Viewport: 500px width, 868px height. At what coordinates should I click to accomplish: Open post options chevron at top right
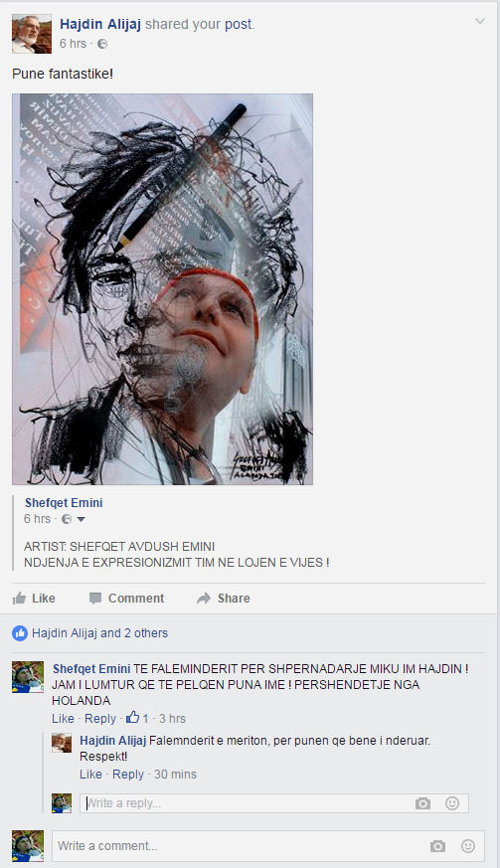tap(479, 22)
